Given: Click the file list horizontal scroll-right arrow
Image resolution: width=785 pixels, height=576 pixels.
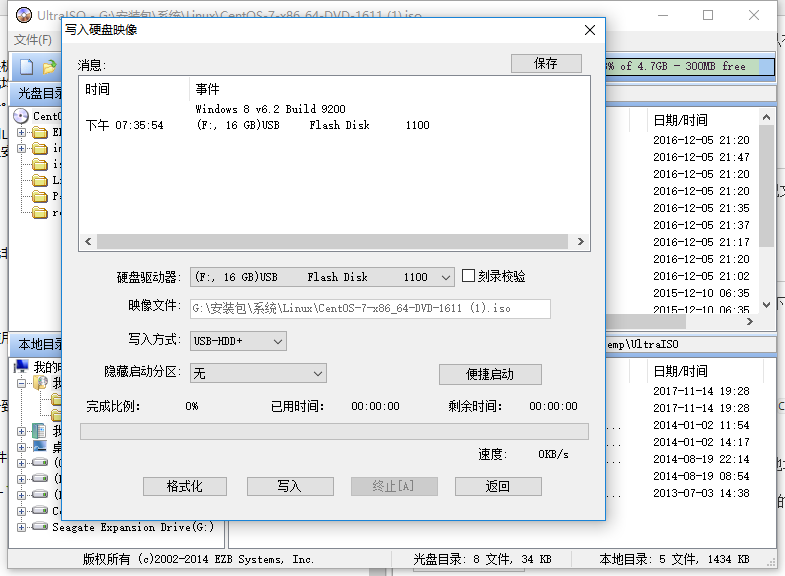Looking at the screenshot, I should coord(749,322).
